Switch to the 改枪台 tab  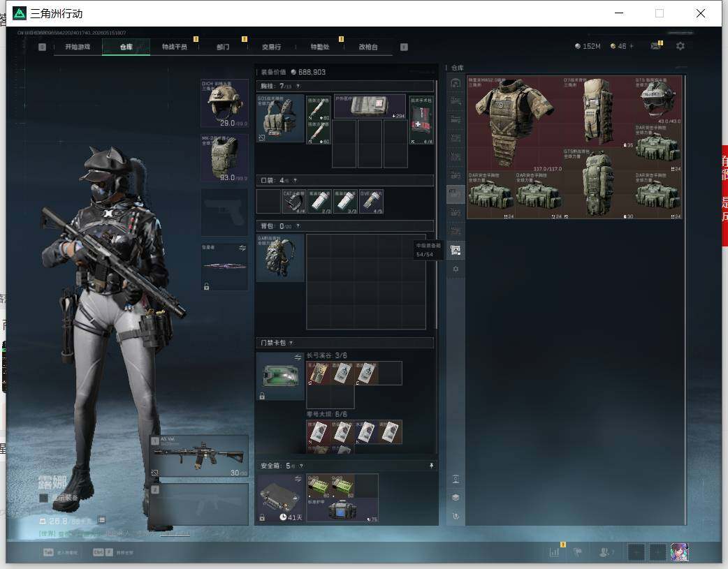pyautogui.click(x=368, y=47)
